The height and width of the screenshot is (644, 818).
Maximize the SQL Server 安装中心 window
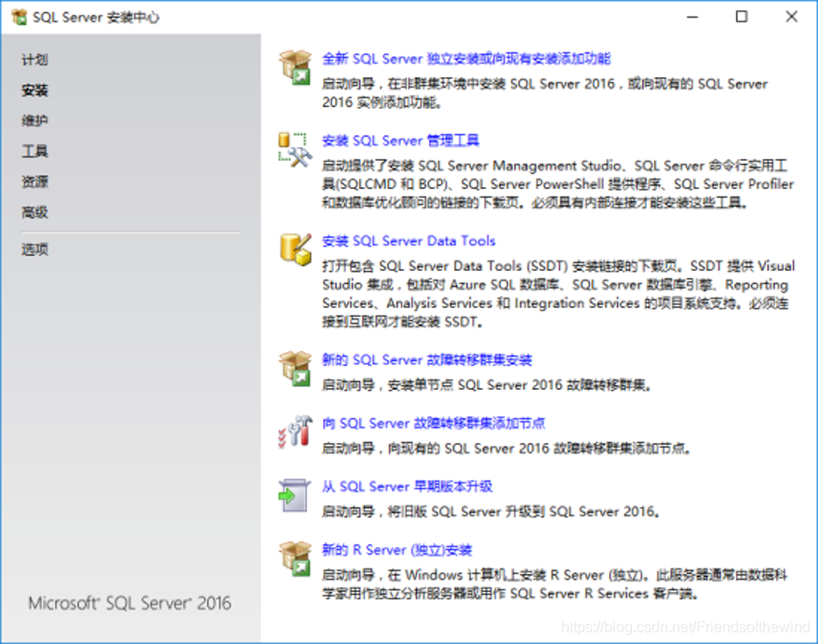[742, 17]
